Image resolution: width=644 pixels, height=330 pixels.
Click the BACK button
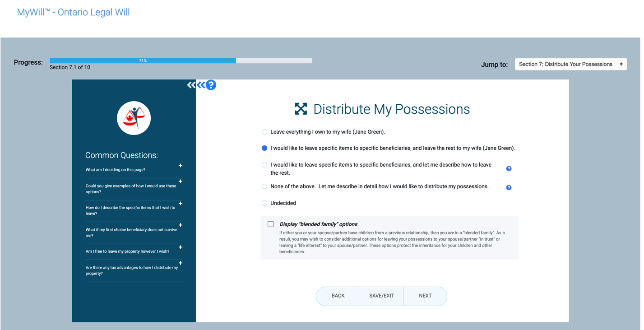[338, 296]
